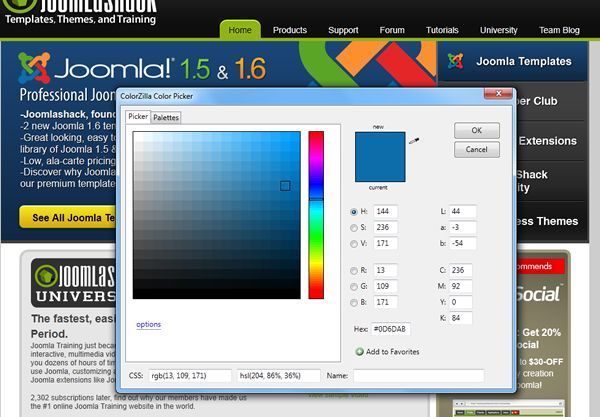Click the ColorZilla Color Picker title text

click(x=157, y=96)
